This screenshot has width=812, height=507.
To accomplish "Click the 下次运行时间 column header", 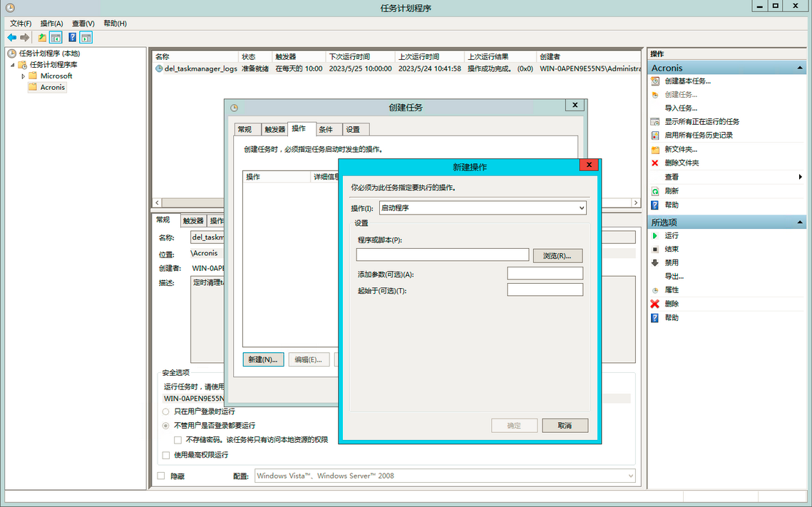I will tap(360, 57).
